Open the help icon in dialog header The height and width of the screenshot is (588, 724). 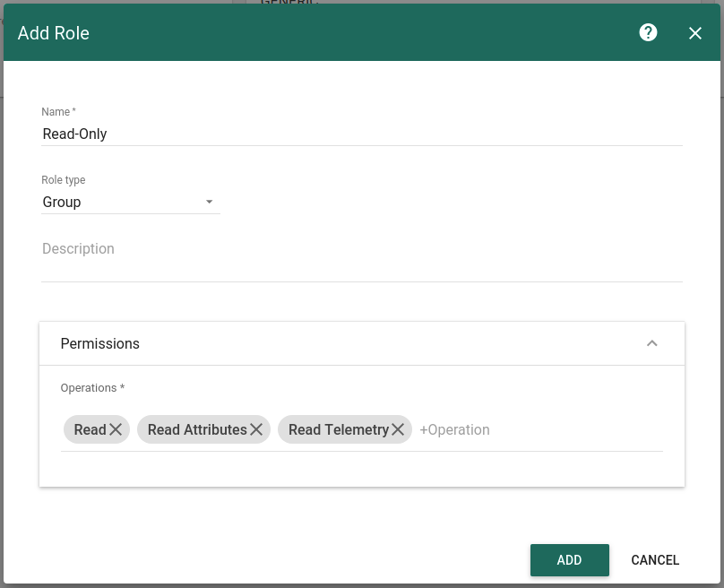[648, 33]
